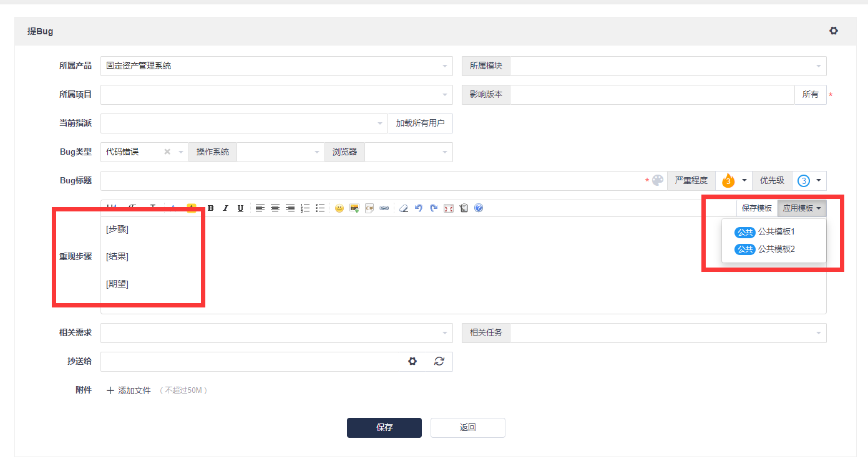Insert a numbered list in the editor
This screenshot has height=459, width=868.
[305, 208]
